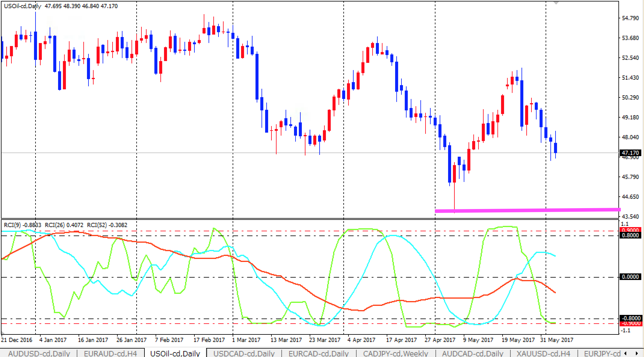Click the 50.290 price scale label
644x357 pixels.
pos(630,97)
